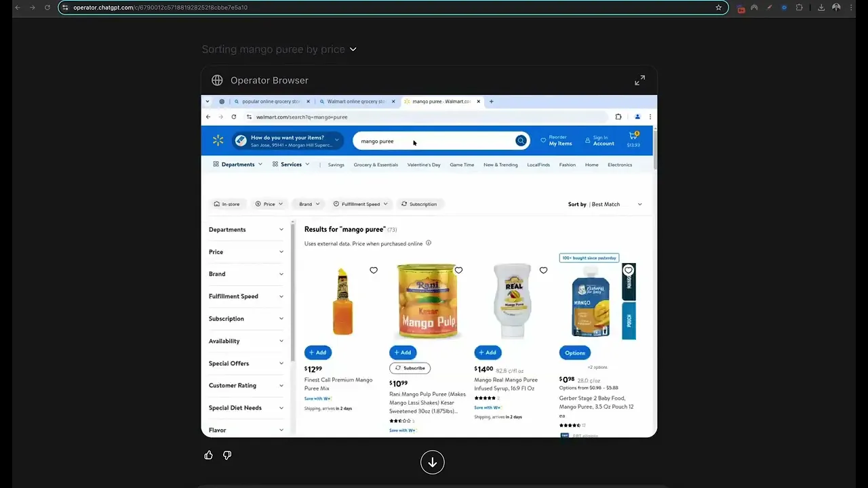Click the inner browser profile icon

tap(637, 117)
